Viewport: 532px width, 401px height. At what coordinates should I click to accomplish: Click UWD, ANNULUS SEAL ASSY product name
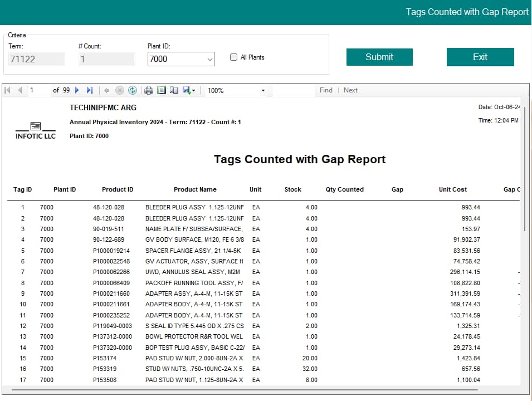[x=193, y=272]
